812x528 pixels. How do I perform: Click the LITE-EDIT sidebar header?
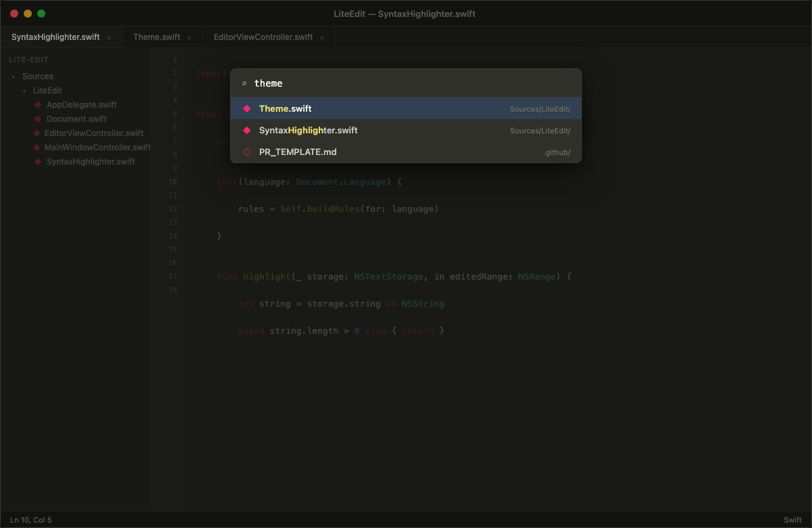(28, 60)
